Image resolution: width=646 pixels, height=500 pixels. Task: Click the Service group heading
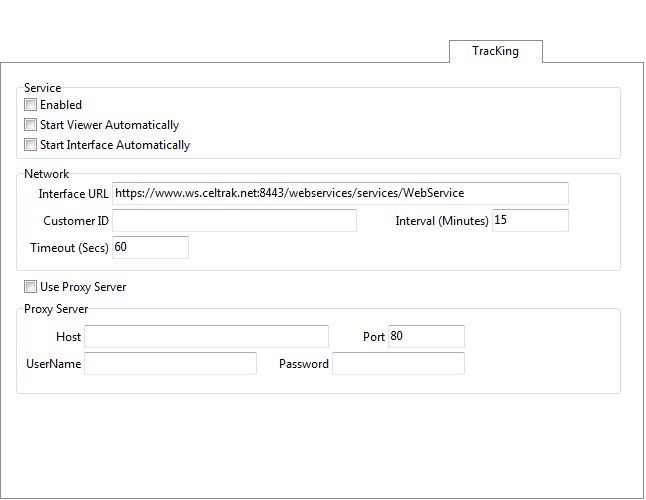(42, 88)
